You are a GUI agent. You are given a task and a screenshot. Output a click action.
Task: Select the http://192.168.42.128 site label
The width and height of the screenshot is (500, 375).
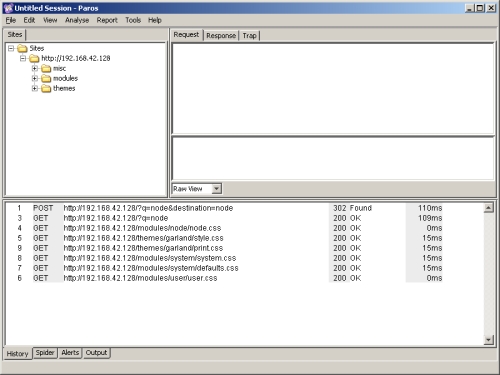[x=76, y=59]
